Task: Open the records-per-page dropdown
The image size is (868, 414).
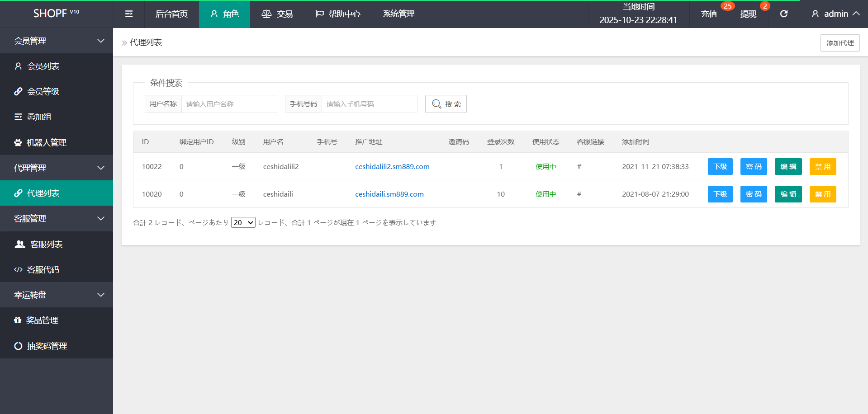Action: point(243,222)
